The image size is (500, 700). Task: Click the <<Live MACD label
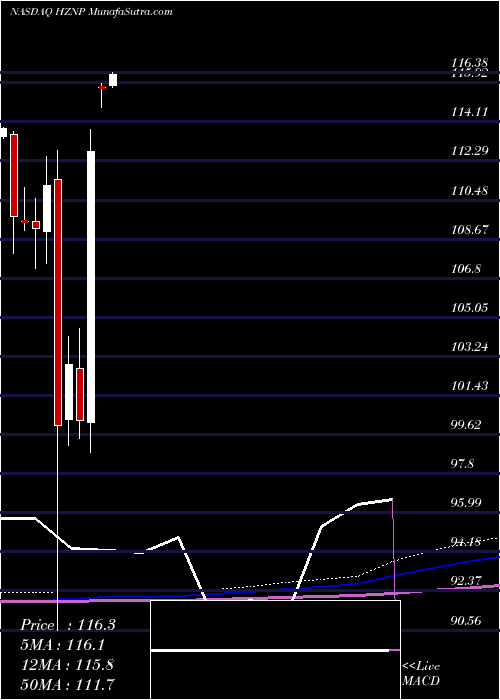[x=421, y=673]
